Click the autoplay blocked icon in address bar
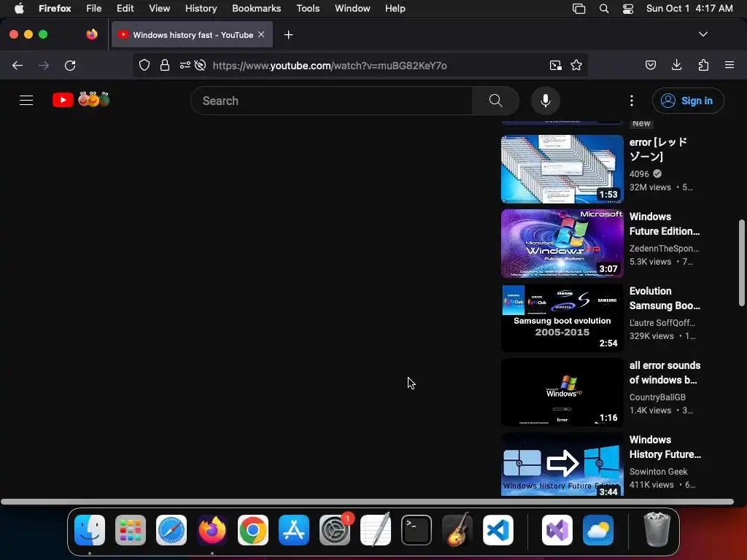The height and width of the screenshot is (560, 747). click(x=200, y=65)
